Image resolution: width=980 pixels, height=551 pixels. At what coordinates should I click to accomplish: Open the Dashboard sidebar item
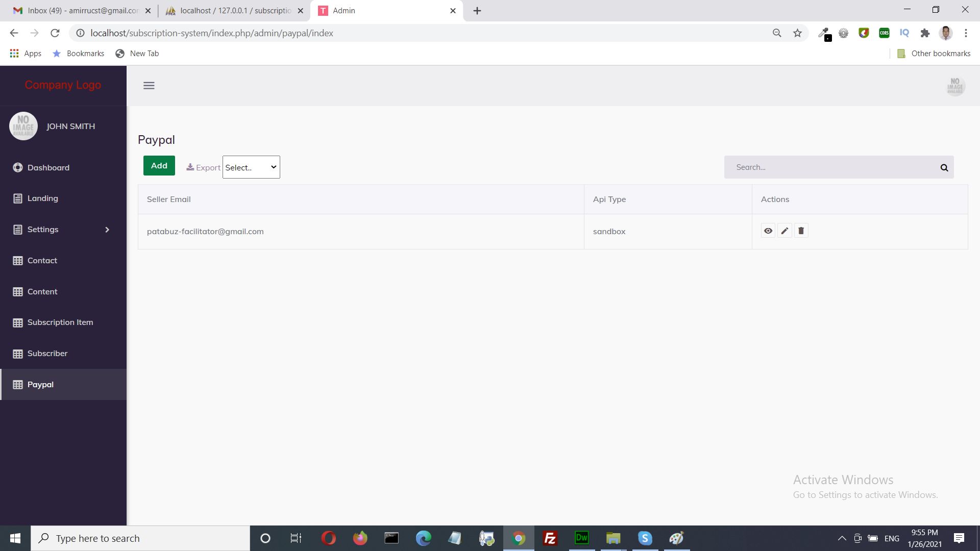48,167
